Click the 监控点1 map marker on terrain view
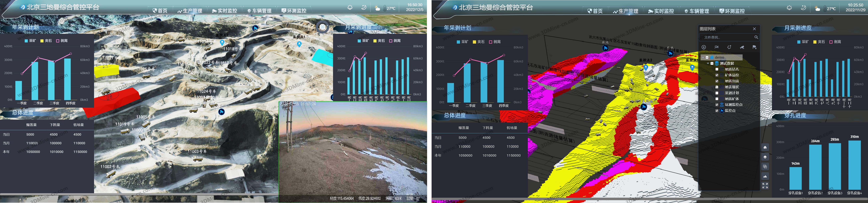The image size is (868, 203). (299, 44)
